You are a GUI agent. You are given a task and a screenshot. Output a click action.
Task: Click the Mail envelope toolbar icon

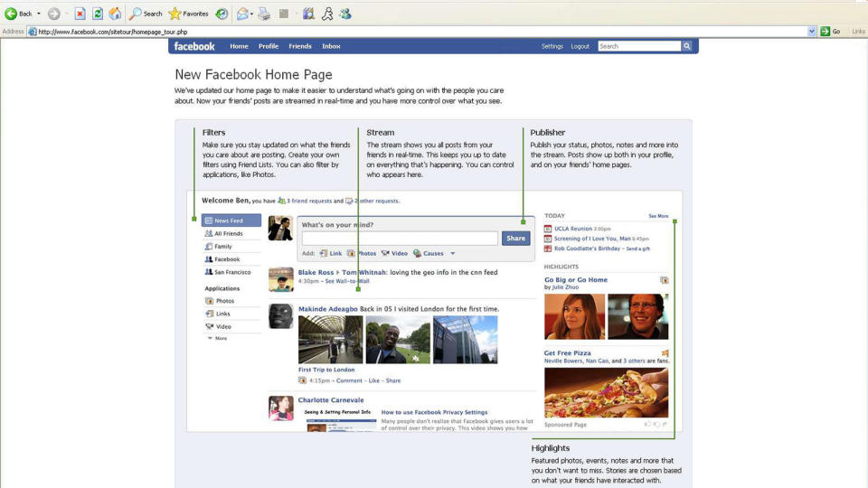(x=242, y=14)
